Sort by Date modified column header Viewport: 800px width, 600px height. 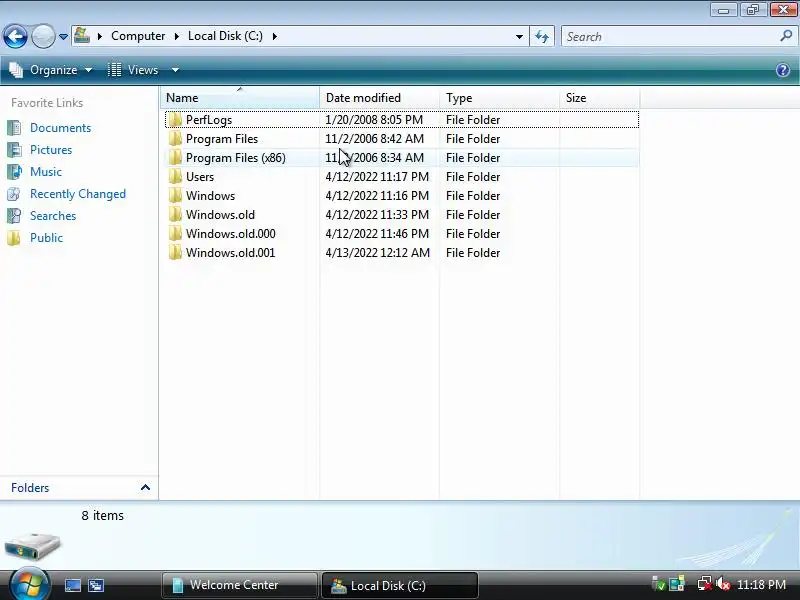379,97
